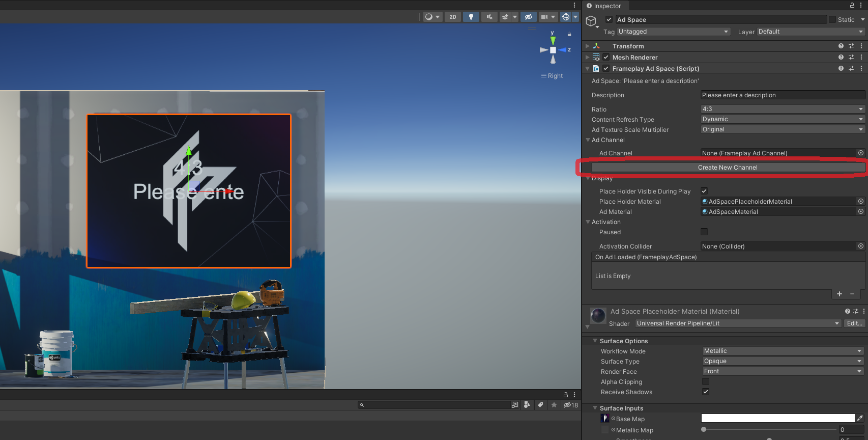Add an On Ad Loaded event listener
This screenshot has width=868, height=440.
840,294
